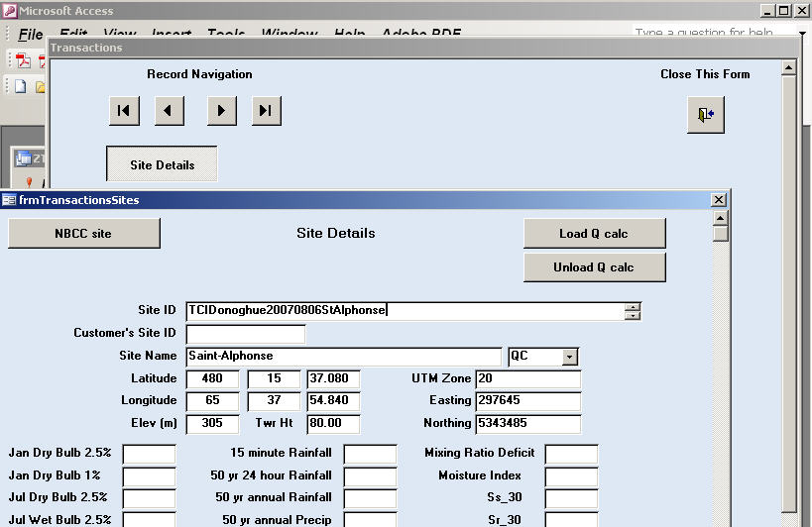This screenshot has height=527, width=812.
Task: Open the File menu
Action: (x=30, y=35)
